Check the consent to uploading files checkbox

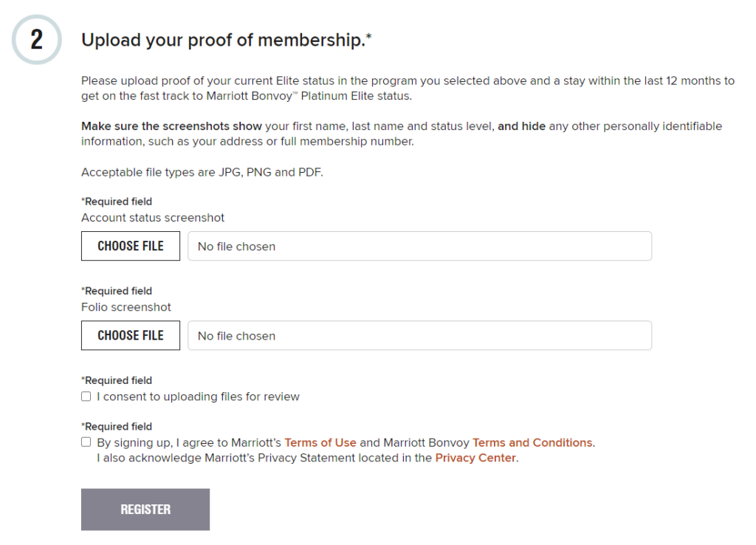pyautogui.click(x=86, y=397)
